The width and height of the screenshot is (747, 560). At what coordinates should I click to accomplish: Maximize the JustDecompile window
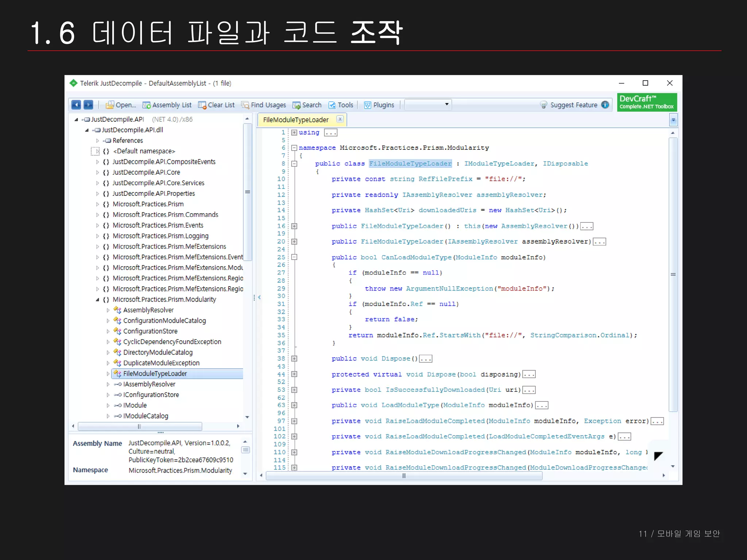click(x=645, y=83)
